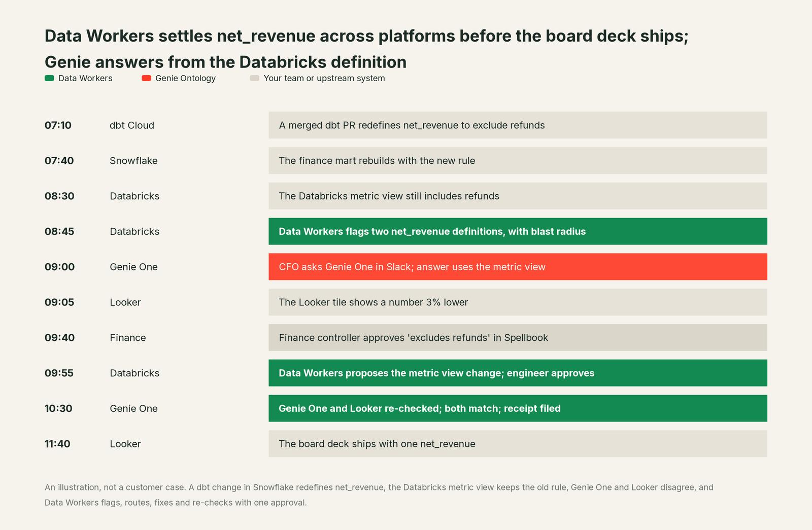The height and width of the screenshot is (530, 812).
Task: Click red 'CFO asks Genie One in Slack' bar
Action: coord(518,267)
